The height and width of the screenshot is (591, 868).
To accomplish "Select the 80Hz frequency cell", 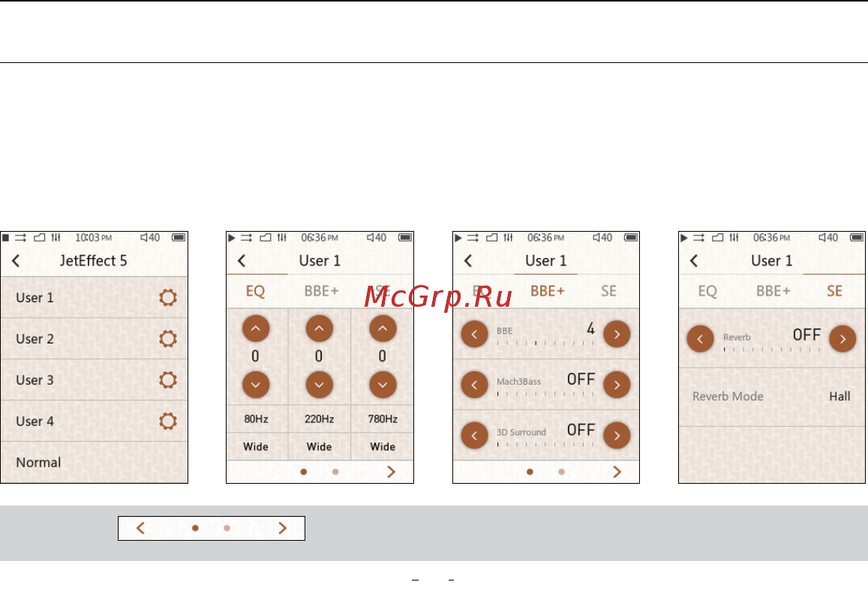I will point(257,419).
